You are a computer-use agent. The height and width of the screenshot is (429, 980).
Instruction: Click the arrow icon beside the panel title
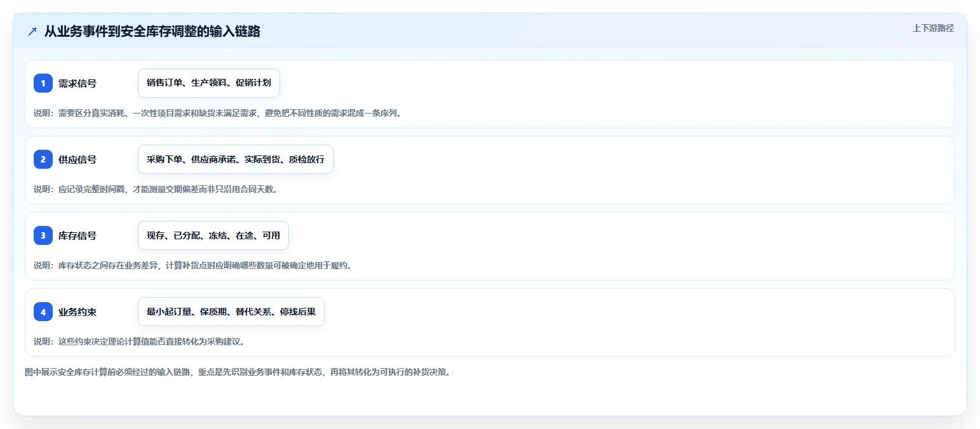32,31
